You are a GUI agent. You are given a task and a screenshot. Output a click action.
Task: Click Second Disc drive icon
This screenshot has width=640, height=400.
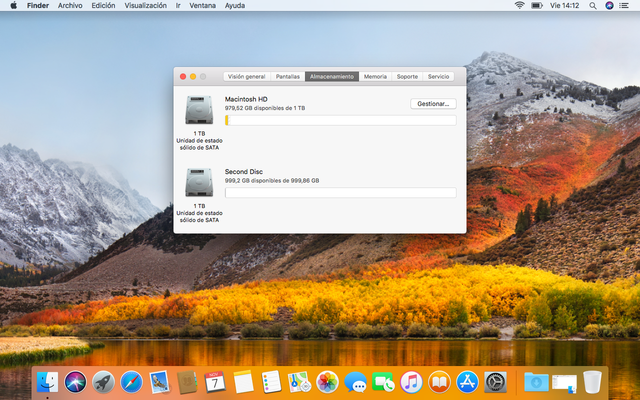pos(199,182)
